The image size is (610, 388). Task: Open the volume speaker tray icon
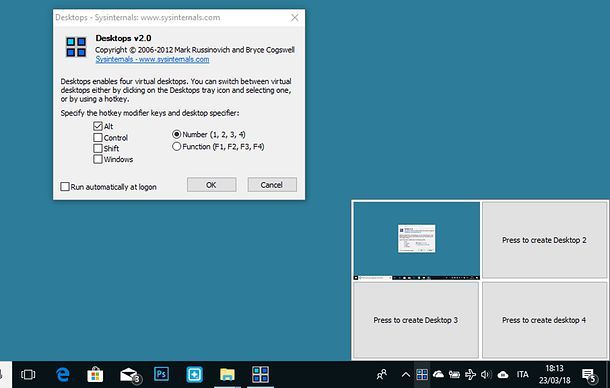486,374
